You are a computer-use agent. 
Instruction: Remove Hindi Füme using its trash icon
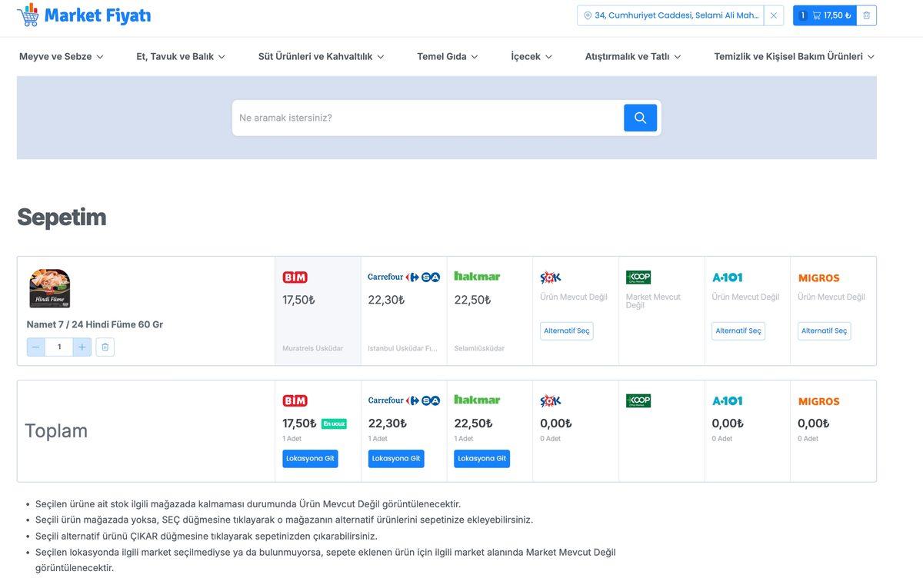pyautogui.click(x=104, y=346)
